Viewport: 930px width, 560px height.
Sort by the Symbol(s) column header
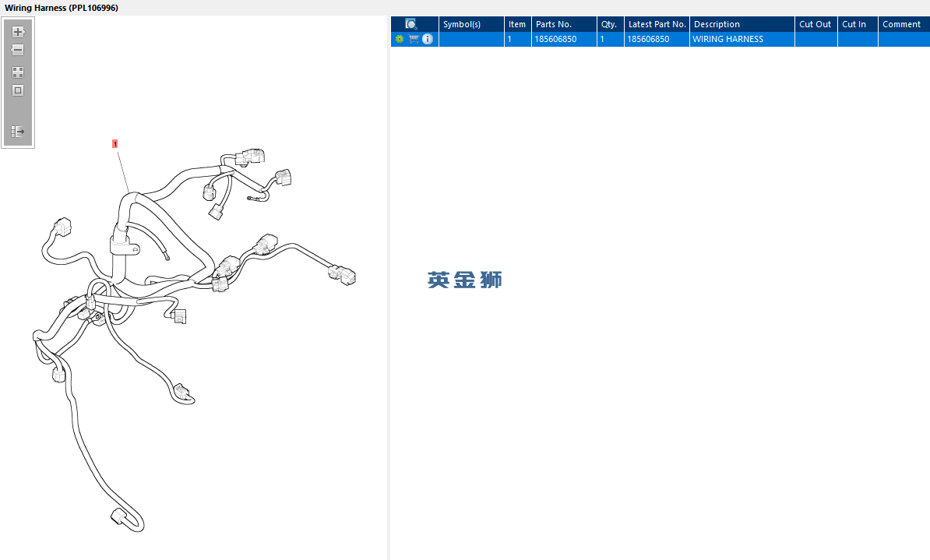(471, 23)
